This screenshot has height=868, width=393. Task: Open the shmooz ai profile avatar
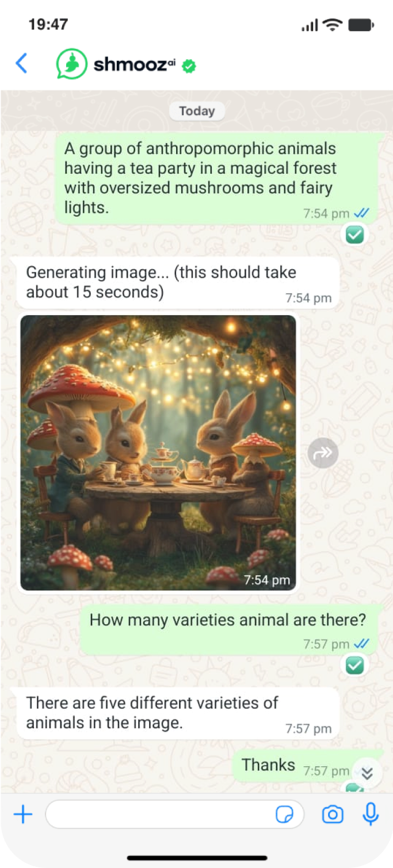(71, 64)
